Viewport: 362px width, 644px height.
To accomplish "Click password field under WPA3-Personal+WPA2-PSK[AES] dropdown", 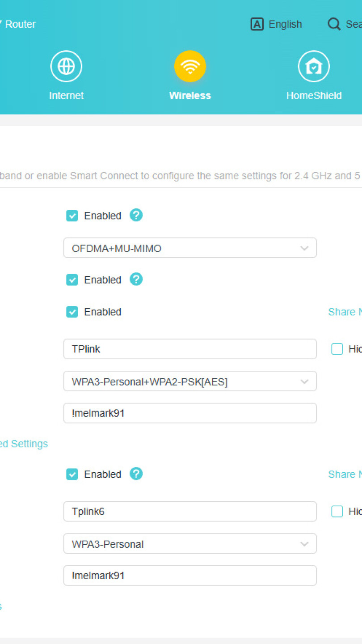I will tap(190, 413).
